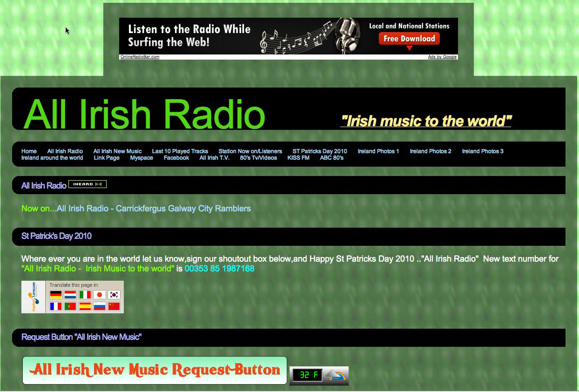Open Ireland around the world page
This screenshot has width=579, height=392.
pos(52,158)
